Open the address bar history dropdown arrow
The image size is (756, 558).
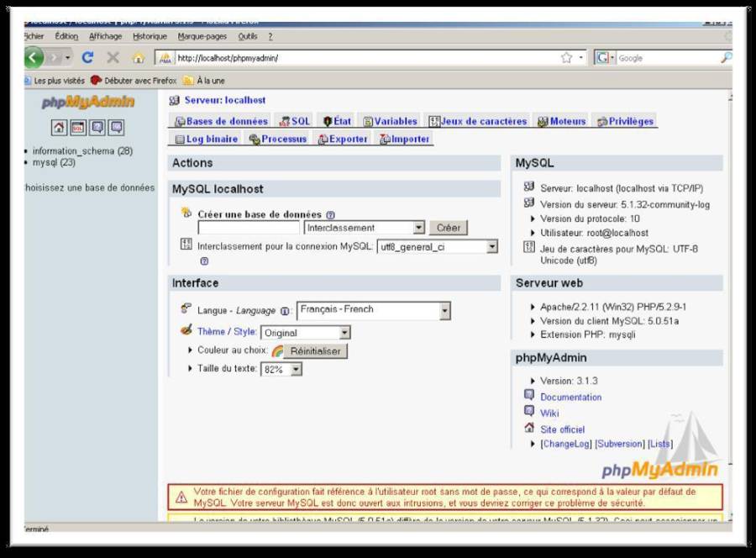[x=581, y=58]
